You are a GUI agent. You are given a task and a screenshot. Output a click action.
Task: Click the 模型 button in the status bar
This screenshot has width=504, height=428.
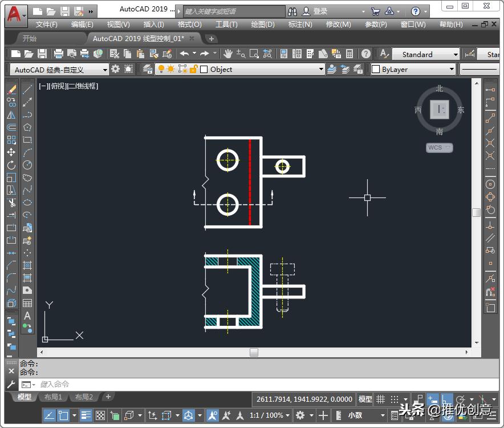pos(365,398)
